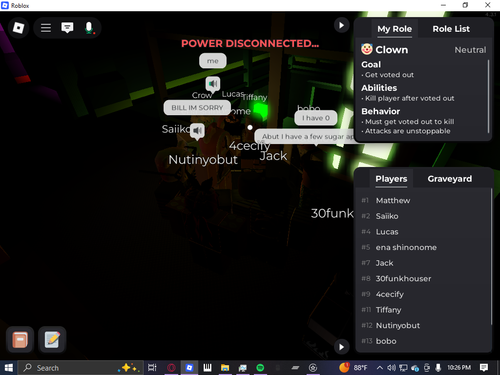
Task: Select player 30funkhouser in the list
Action: (x=423, y=279)
